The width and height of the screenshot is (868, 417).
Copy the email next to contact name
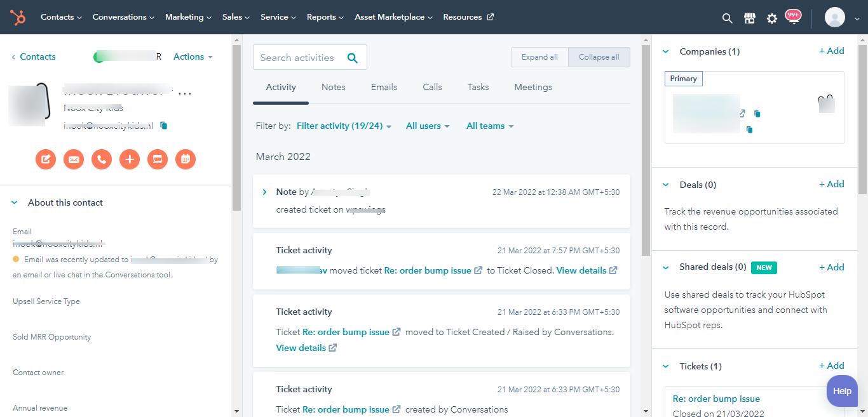[x=164, y=126]
